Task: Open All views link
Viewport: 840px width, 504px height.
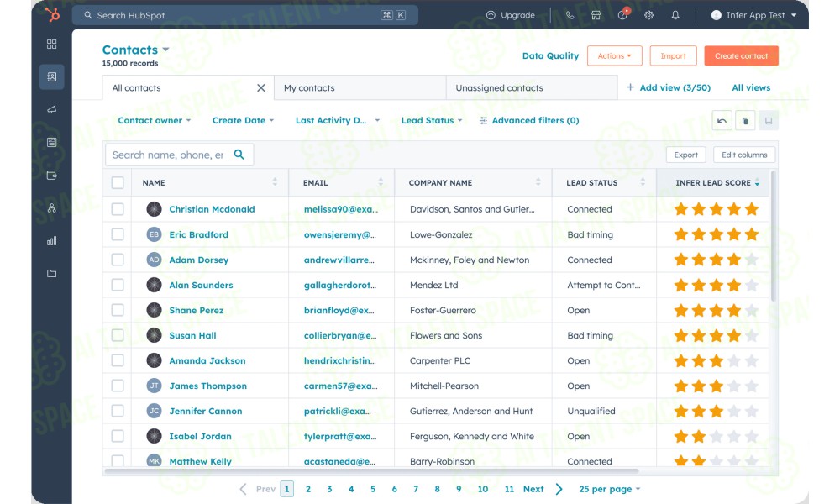Action: click(751, 88)
